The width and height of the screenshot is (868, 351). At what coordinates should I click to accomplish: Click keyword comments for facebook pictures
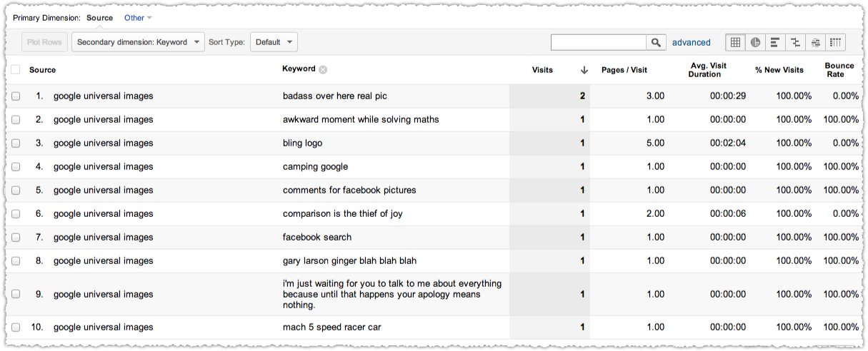tap(349, 190)
